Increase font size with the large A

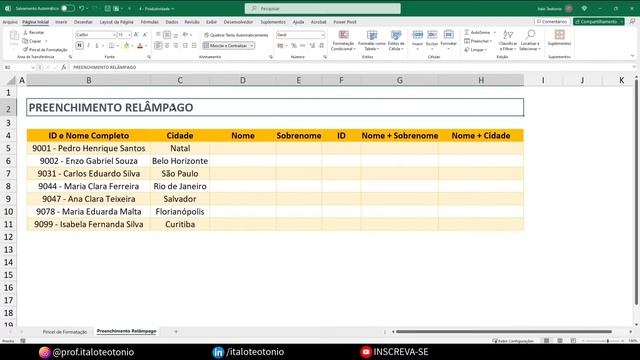tap(136, 35)
